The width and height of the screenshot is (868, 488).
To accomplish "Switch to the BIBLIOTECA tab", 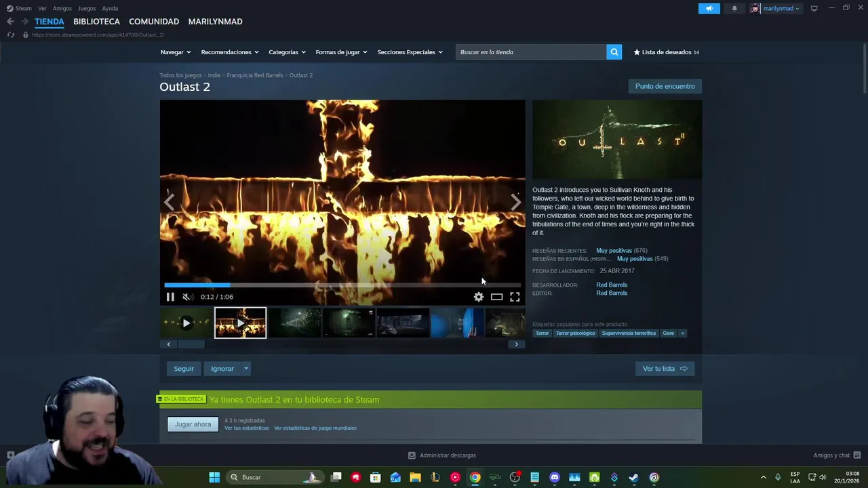I will (x=96, y=22).
